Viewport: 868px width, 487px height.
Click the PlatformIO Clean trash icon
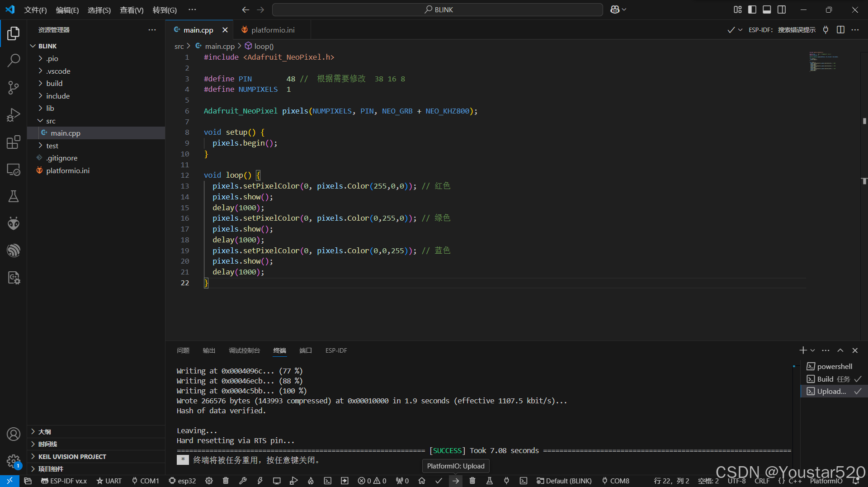click(x=472, y=481)
